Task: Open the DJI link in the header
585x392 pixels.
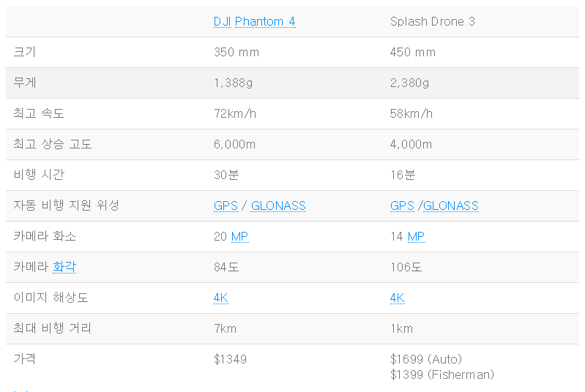Action: tap(223, 22)
